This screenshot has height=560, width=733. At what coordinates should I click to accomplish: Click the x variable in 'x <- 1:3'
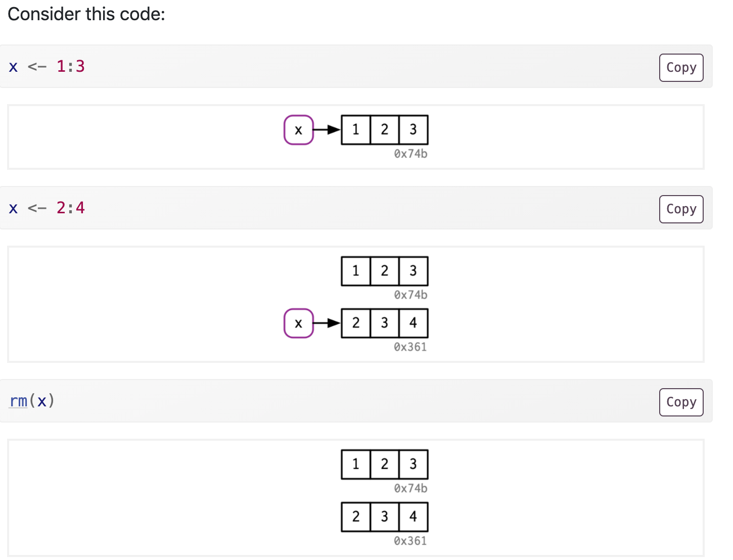pos(14,66)
